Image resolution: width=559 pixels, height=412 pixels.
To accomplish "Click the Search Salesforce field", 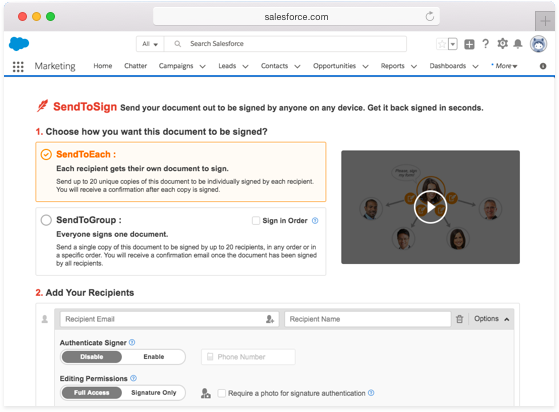I will click(285, 44).
